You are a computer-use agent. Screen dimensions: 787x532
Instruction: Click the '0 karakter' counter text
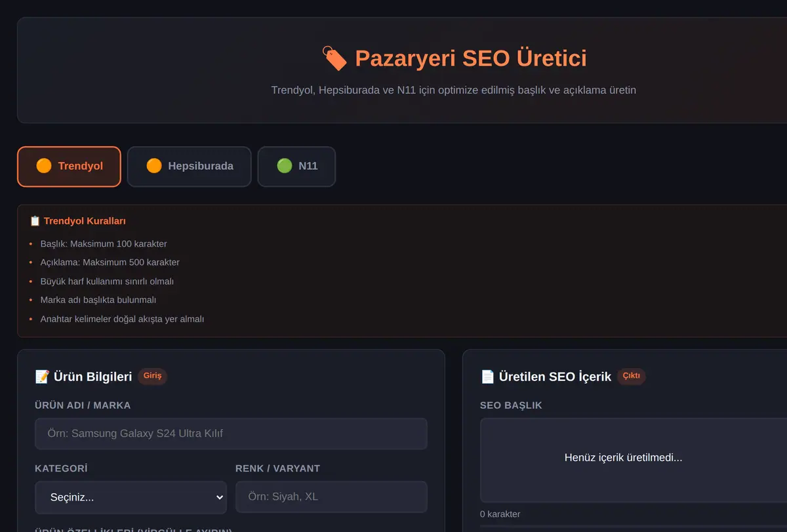[500, 514]
